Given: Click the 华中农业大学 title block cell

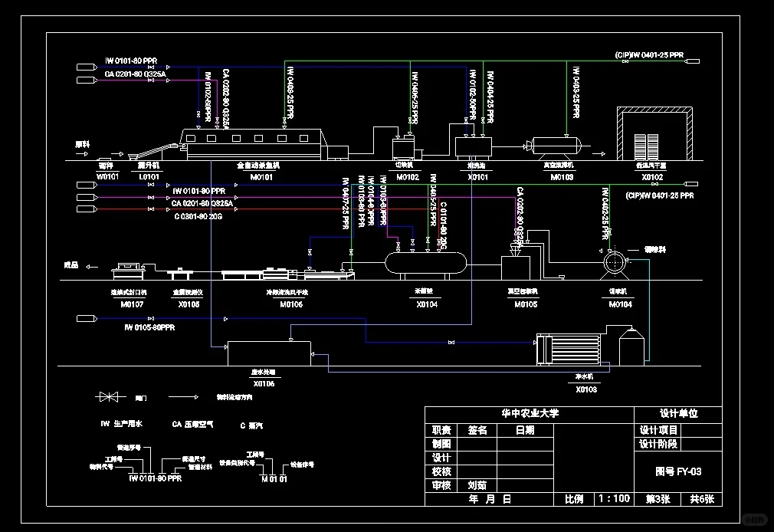Looking at the screenshot, I should [x=530, y=413].
